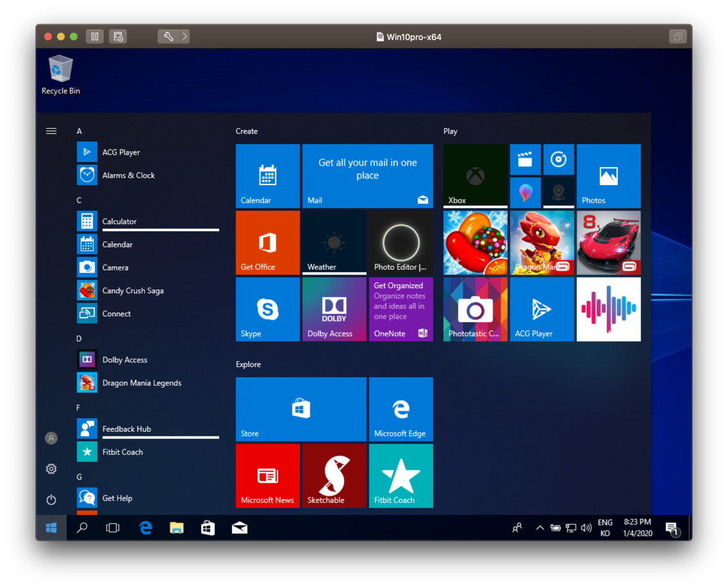Open the Photos tile

pyautogui.click(x=608, y=176)
